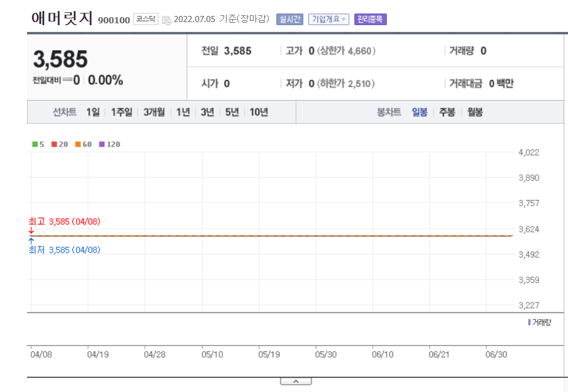Select the 1년 line chart period
This screenshot has height=392, width=568.
[x=183, y=112]
